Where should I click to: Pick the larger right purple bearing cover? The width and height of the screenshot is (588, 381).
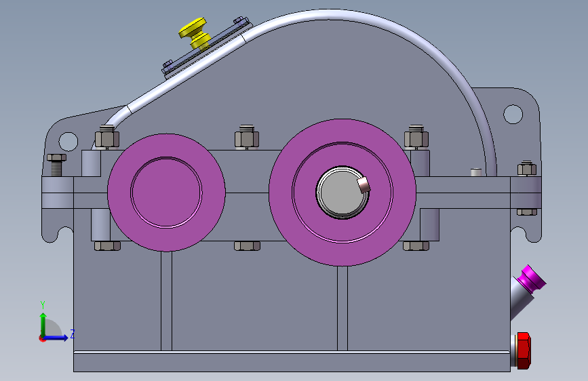click(x=342, y=193)
